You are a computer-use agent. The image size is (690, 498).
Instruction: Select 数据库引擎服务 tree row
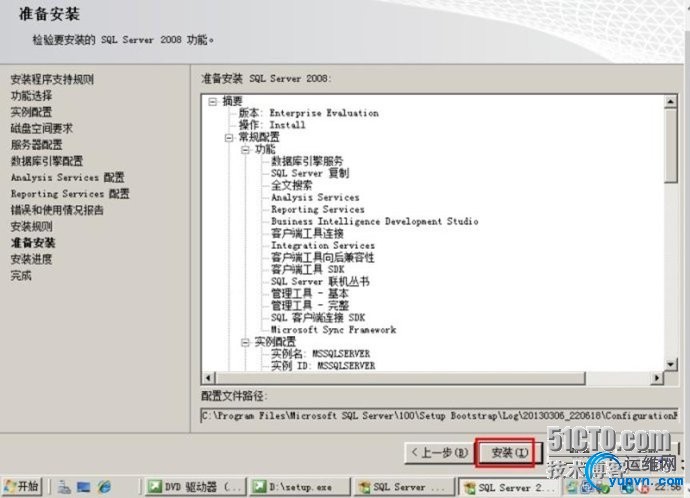[x=307, y=161]
